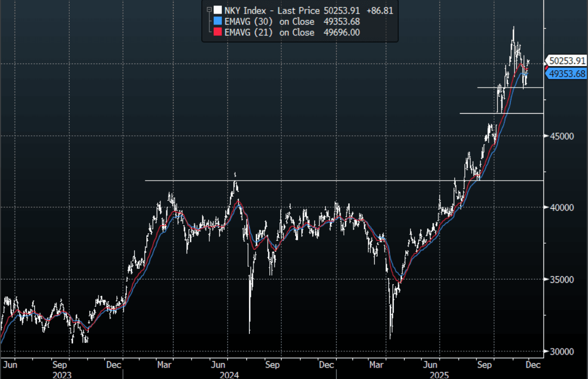The height and width of the screenshot is (379, 588).
Task: Click the 50253.91 last price axis label
Action: [567, 61]
